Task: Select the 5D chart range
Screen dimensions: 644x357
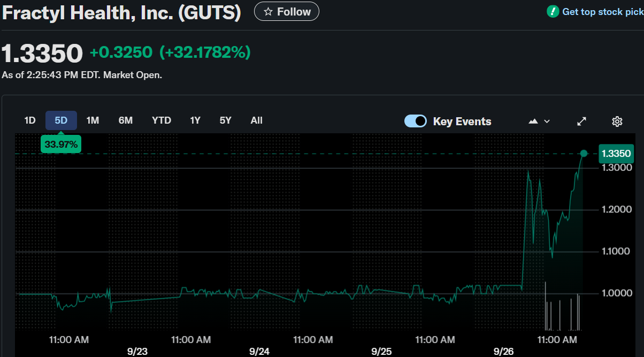Action: (61, 120)
